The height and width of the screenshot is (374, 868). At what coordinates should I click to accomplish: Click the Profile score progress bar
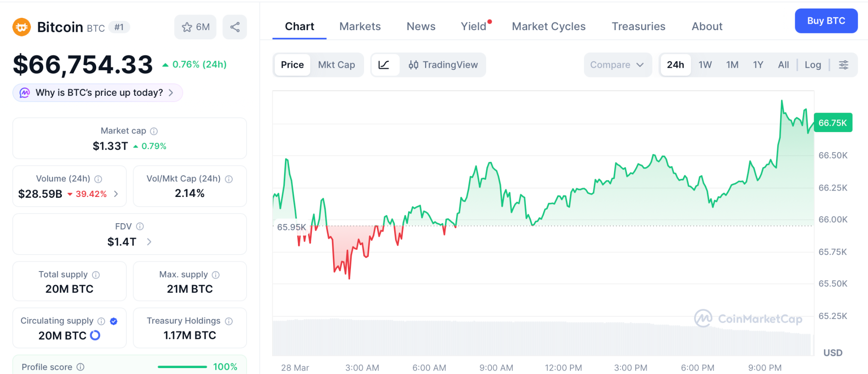click(182, 367)
